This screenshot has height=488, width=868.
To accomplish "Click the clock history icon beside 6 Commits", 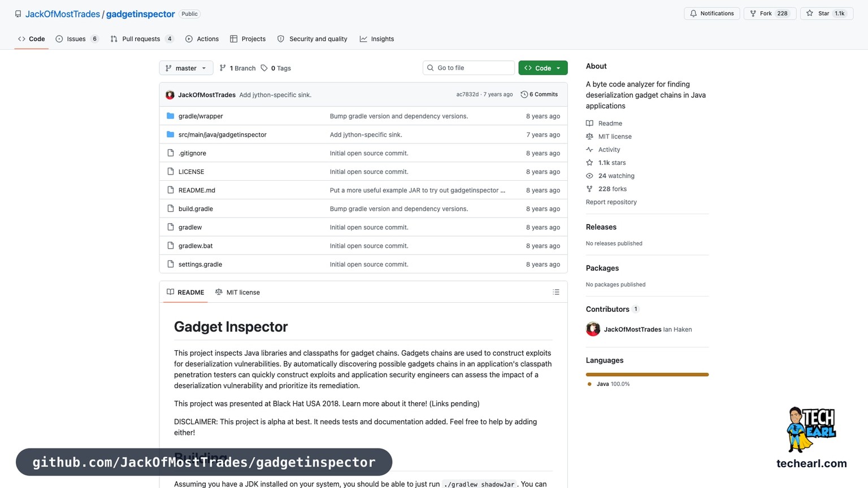I will [x=524, y=94].
